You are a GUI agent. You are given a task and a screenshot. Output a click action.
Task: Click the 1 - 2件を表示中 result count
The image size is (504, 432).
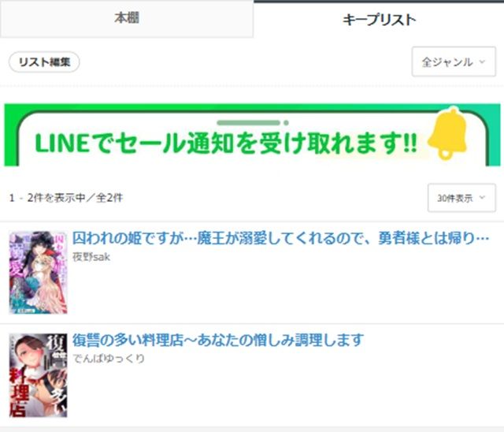(65, 198)
